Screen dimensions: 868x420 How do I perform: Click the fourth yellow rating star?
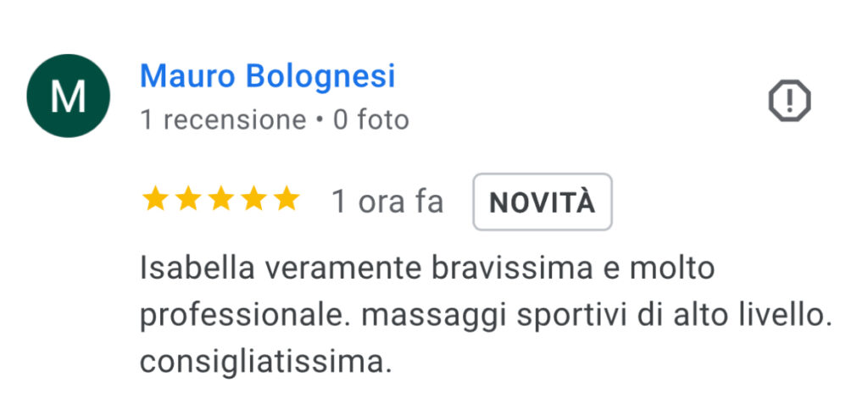253,198
